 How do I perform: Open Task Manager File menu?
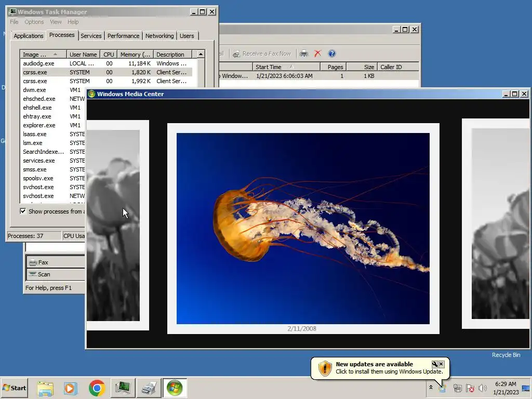(x=14, y=22)
